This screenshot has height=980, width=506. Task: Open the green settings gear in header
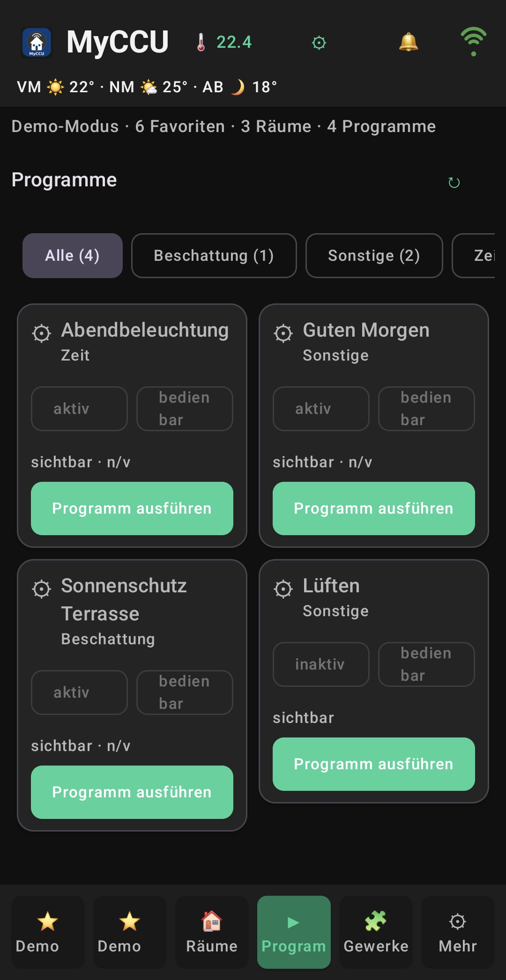319,43
